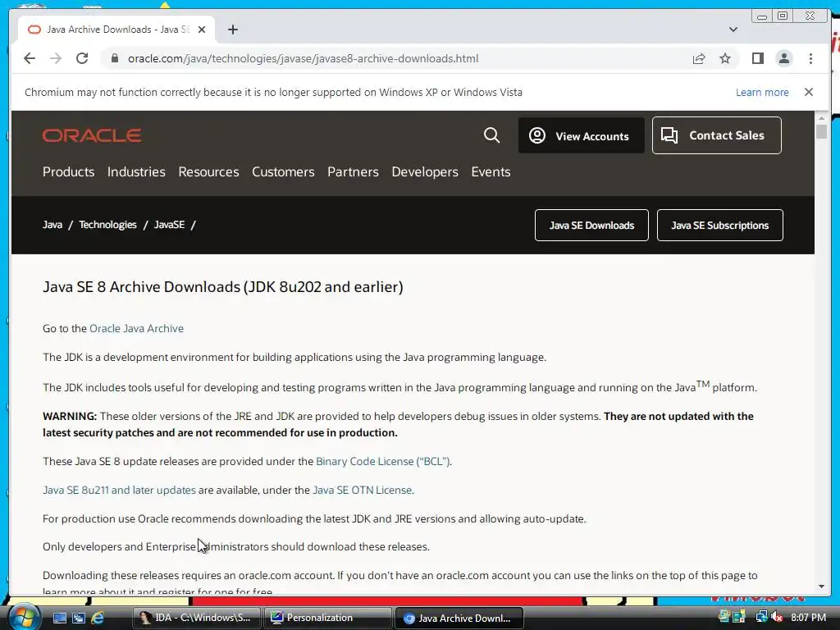Click the page heading Java SE 8 Archive Downloads

click(x=223, y=287)
